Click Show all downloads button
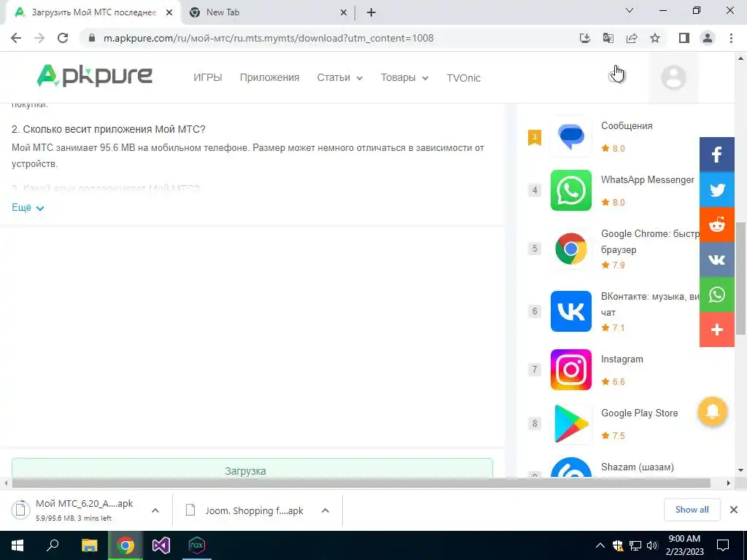This screenshot has width=747, height=560. tap(692, 510)
